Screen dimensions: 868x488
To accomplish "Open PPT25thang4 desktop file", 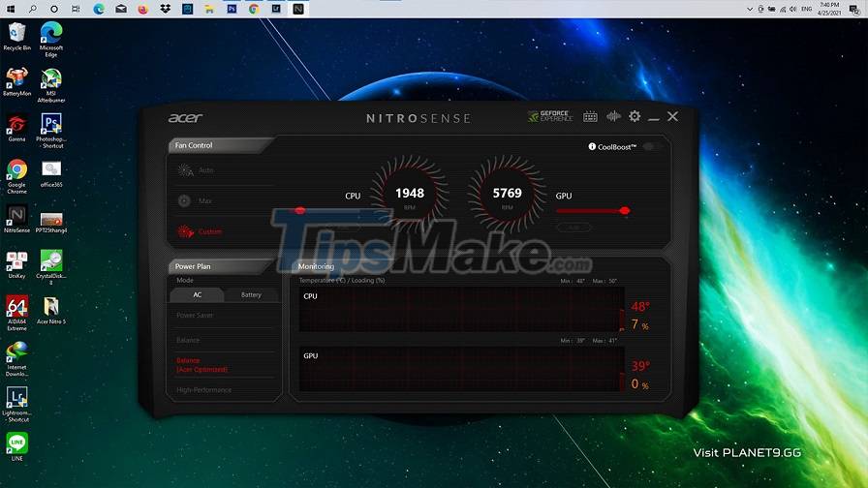I will [x=51, y=223].
